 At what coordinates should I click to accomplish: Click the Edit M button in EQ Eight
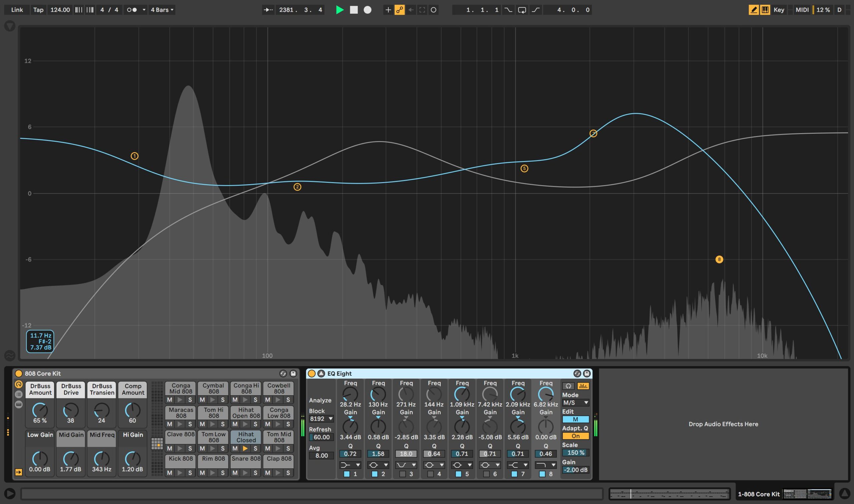point(575,419)
